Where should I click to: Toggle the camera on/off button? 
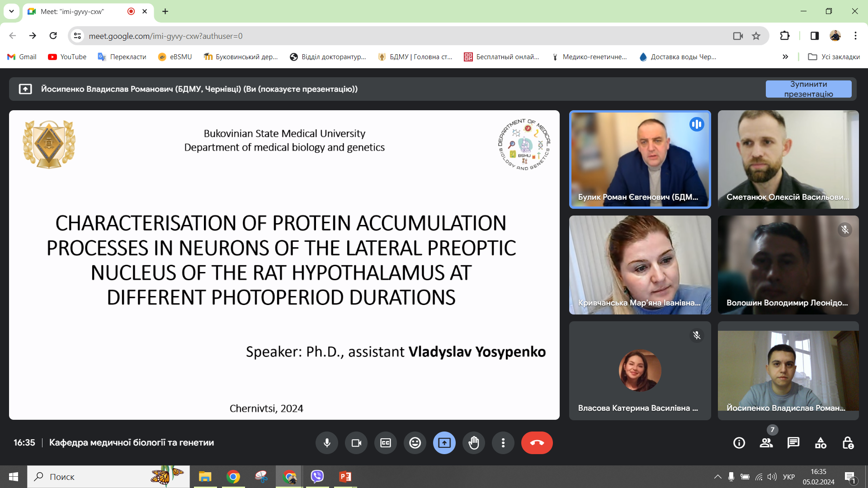coord(356,443)
